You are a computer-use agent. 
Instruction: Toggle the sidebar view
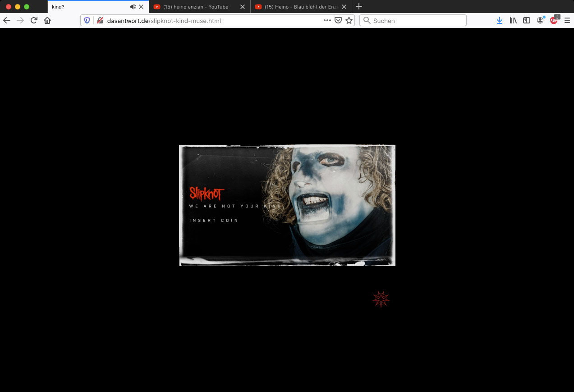point(527,20)
